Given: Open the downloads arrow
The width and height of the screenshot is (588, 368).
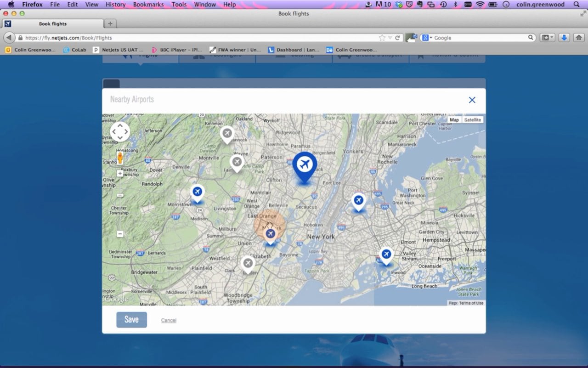Looking at the screenshot, I should pos(565,38).
